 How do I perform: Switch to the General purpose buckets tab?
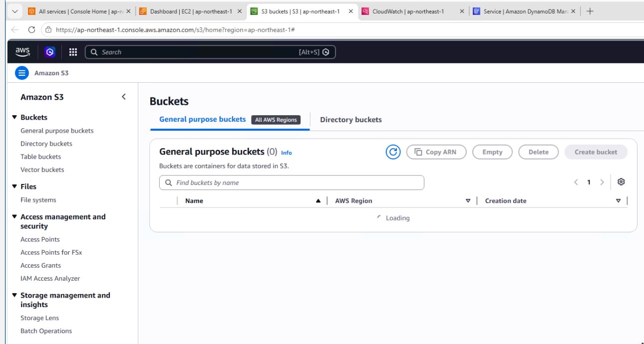pos(202,120)
